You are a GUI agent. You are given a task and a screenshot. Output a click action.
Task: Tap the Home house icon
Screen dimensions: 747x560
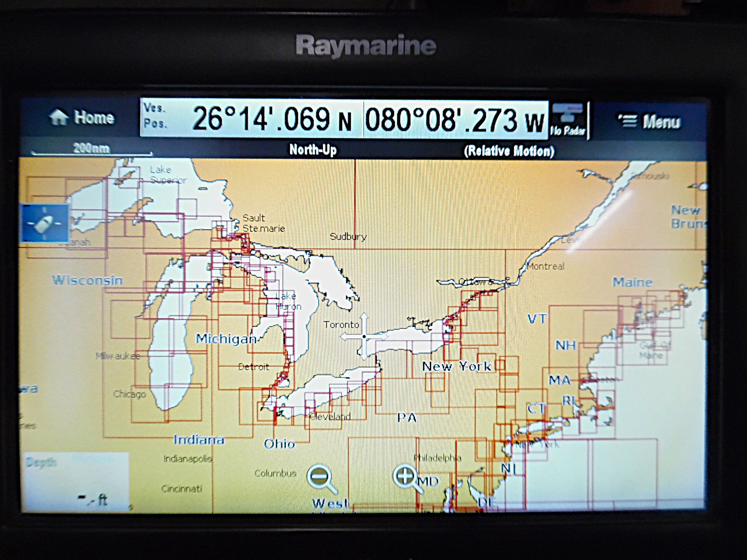59,117
